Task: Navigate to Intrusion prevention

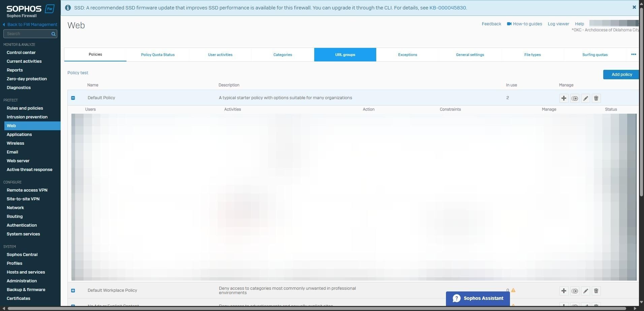Action: point(27,117)
